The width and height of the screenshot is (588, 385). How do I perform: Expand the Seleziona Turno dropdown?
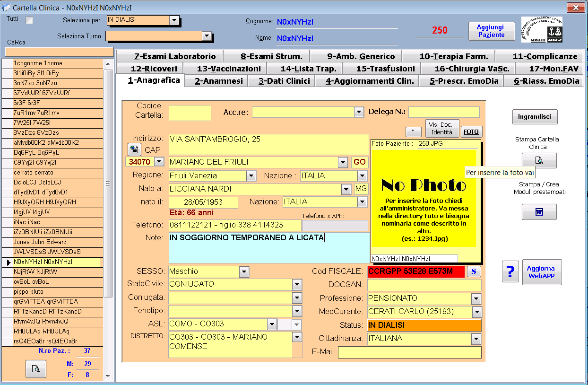tap(206, 36)
